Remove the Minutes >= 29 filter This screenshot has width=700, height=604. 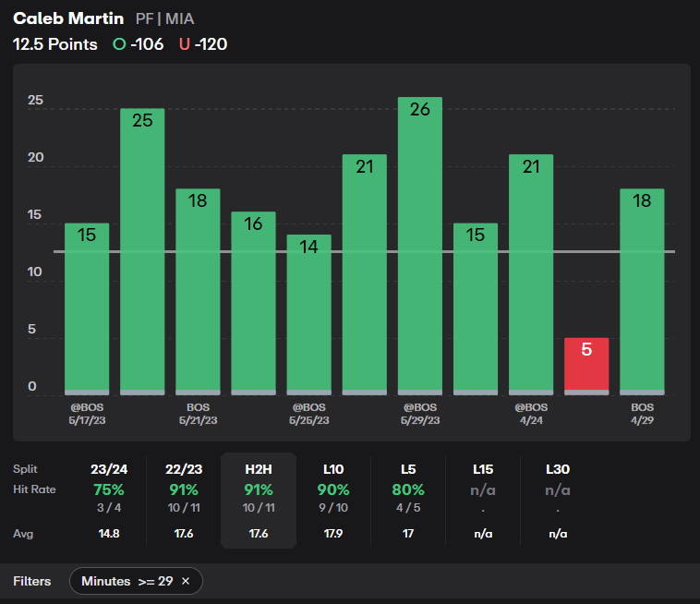pos(186,581)
